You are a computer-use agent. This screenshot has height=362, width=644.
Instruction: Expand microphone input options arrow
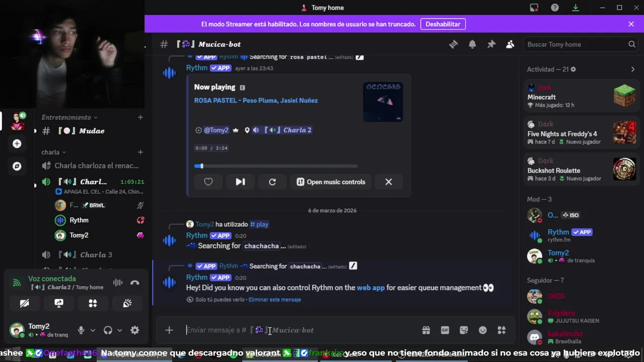tap(93, 330)
